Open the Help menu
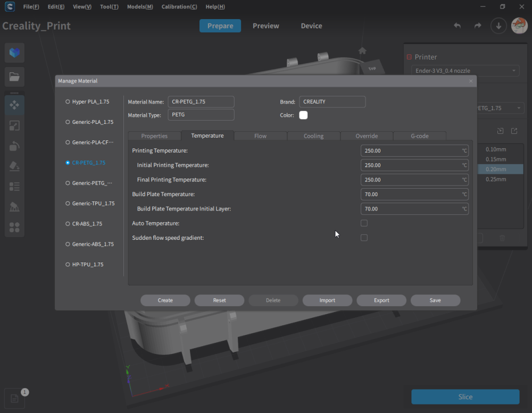 [215, 7]
